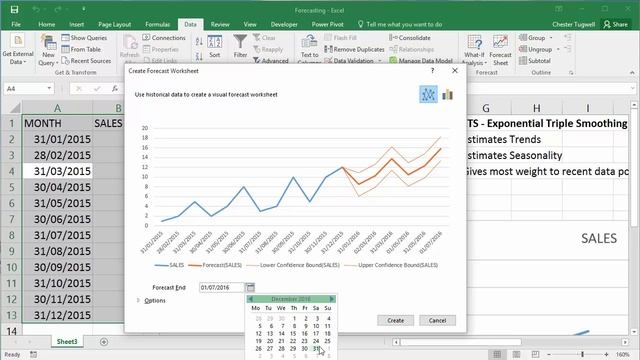
Task: Click row 7 header
Action: (11, 219)
